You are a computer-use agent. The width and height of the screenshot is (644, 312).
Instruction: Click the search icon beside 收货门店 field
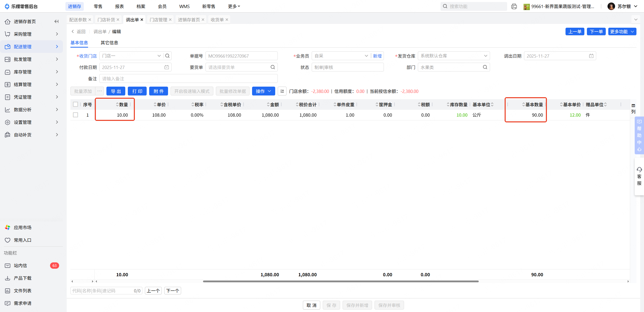tap(167, 56)
